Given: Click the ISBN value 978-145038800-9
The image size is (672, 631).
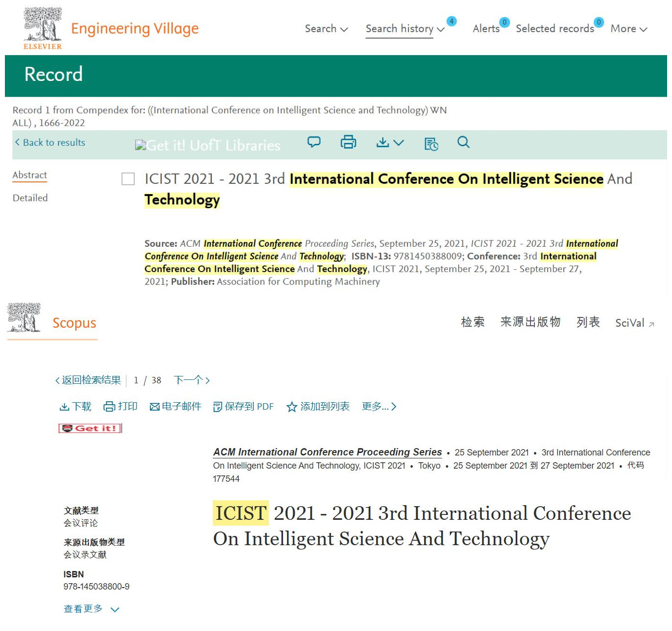Looking at the screenshot, I should [x=97, y=587].
